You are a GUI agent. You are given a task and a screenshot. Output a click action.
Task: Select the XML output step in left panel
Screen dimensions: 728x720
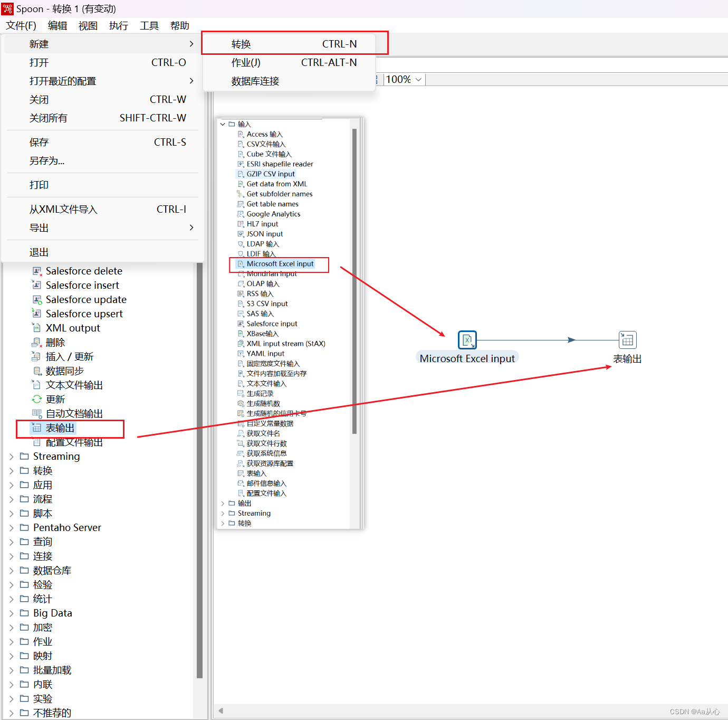[72, 328]
